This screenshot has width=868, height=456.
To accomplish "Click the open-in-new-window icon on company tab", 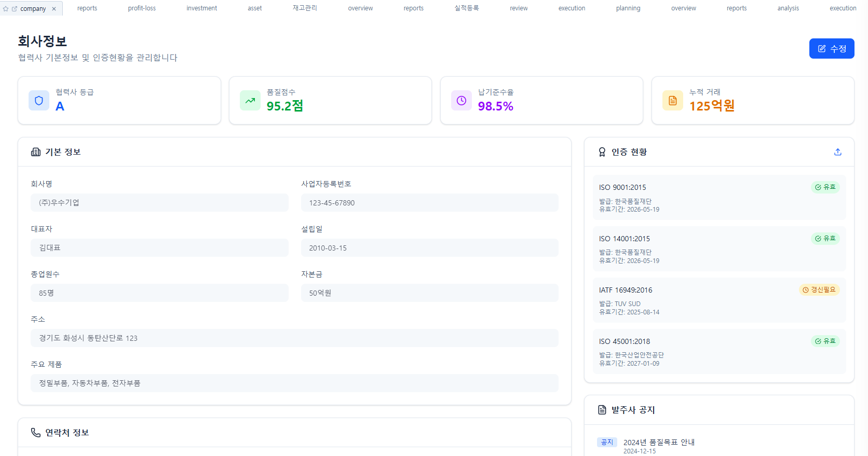I will click(15, 9).
